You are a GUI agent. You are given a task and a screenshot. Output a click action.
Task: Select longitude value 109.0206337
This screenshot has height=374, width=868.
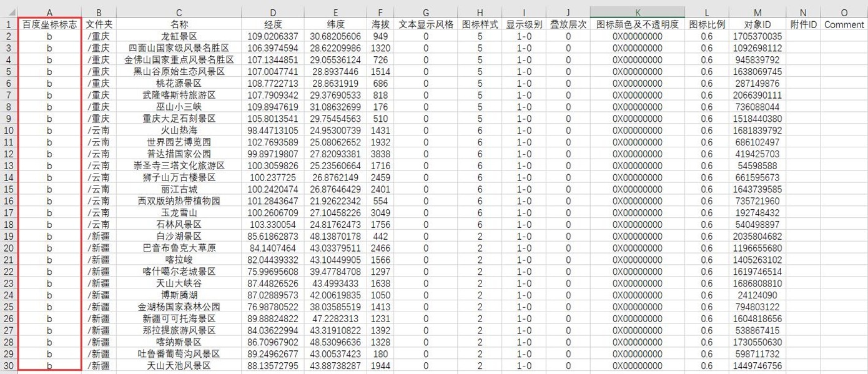tap(273, 37)
